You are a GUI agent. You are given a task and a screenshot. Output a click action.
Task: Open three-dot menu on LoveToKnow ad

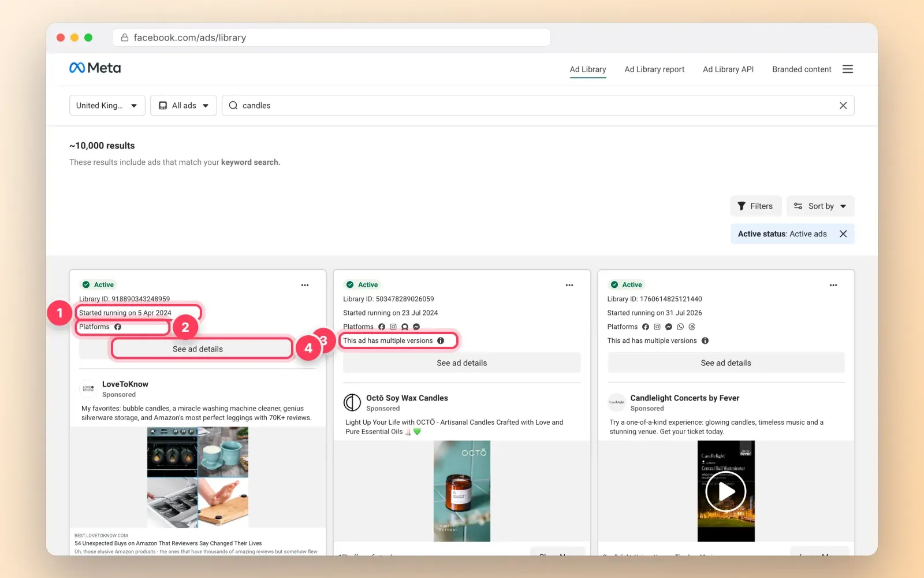click(305, 285)
